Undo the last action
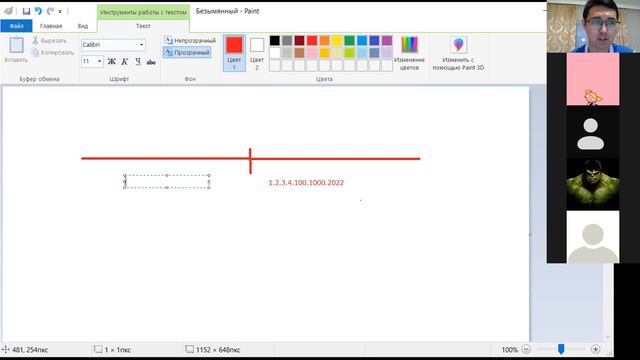The width and height of the screenshot is (640, 360). 38,11
